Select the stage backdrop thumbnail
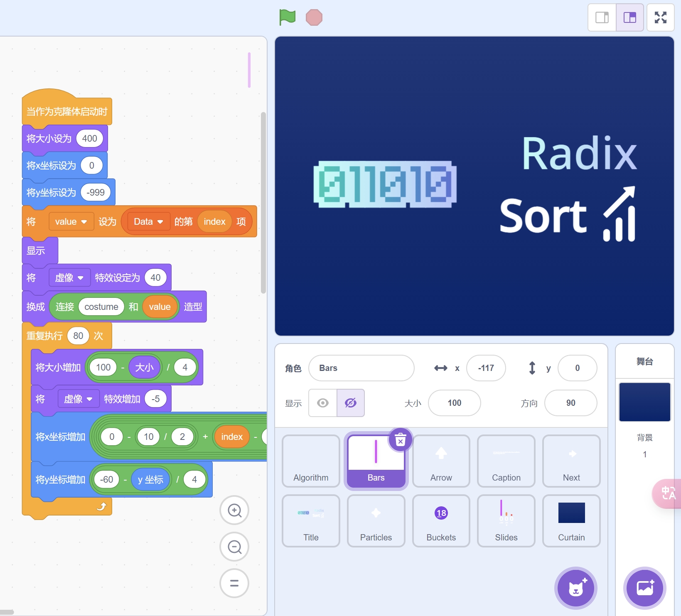Viewport: 681px width, 616px height. 644,402
